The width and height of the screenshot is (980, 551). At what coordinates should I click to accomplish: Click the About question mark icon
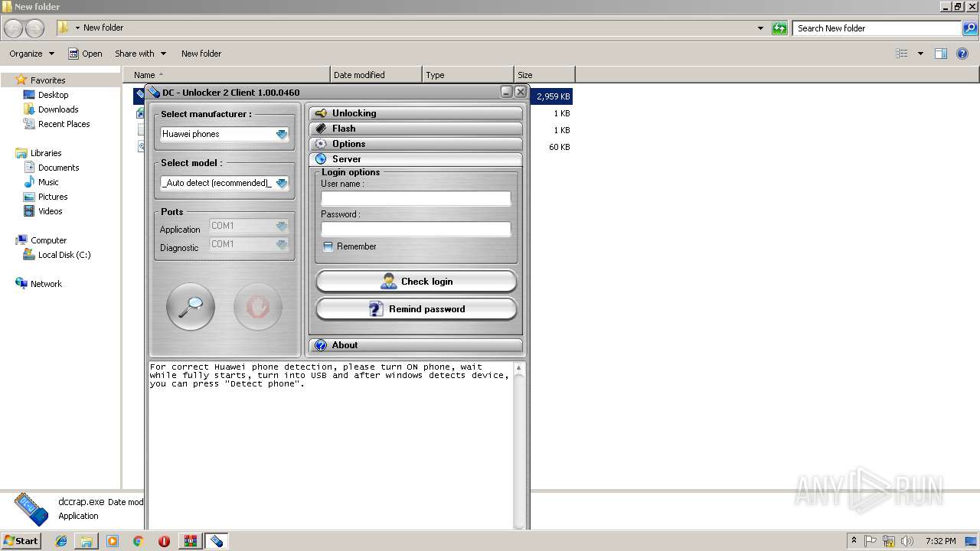point(321,345)
